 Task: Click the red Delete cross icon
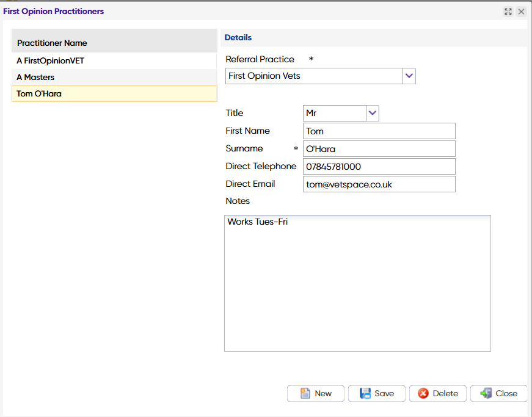[423, 393]
